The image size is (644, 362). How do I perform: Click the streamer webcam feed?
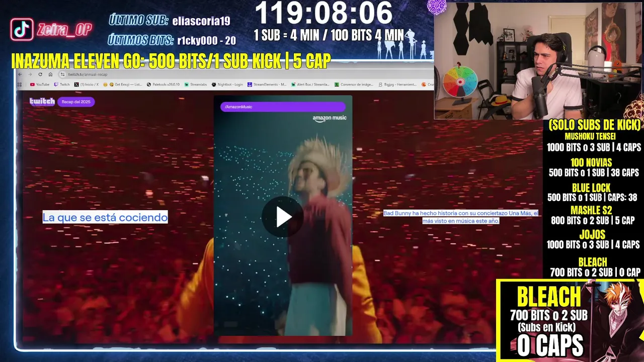538,61
